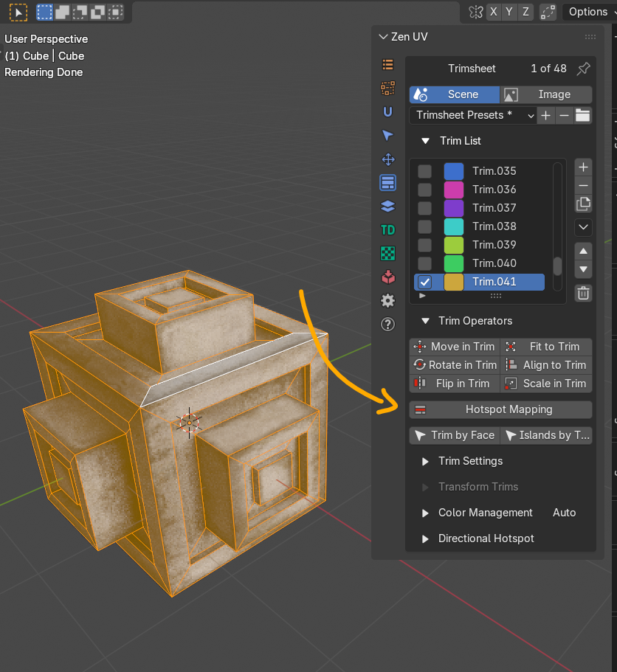Image resolution: width=617 pixels, height=672 pixels.
Task: Open Zen UV Unwrap section icon
Action: (387, 112)
